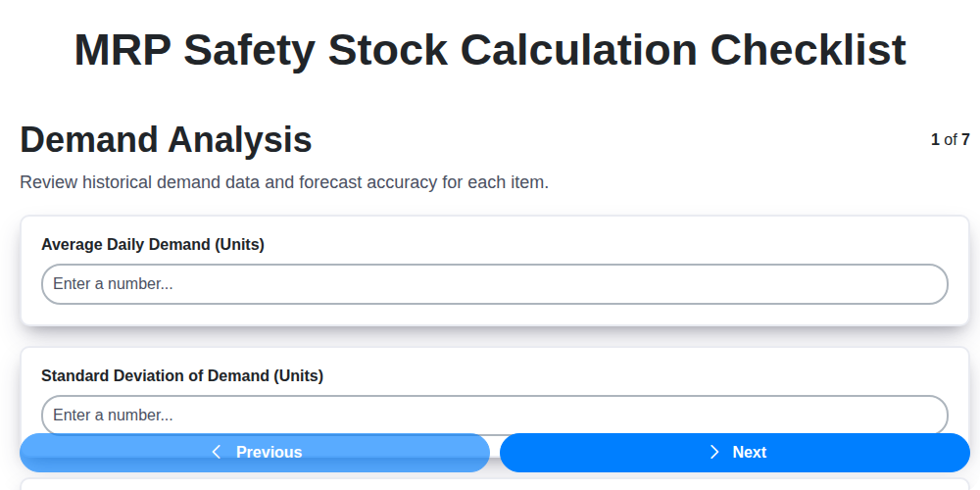Click into the Standard Deviation of Demand field
The width and height of the screenshot is (980, 490).
494,415
